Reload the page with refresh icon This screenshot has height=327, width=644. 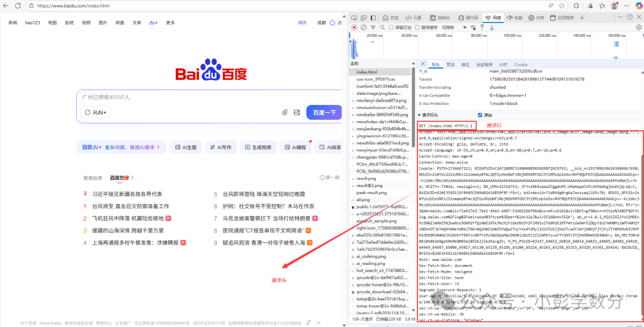pos(18,6)
